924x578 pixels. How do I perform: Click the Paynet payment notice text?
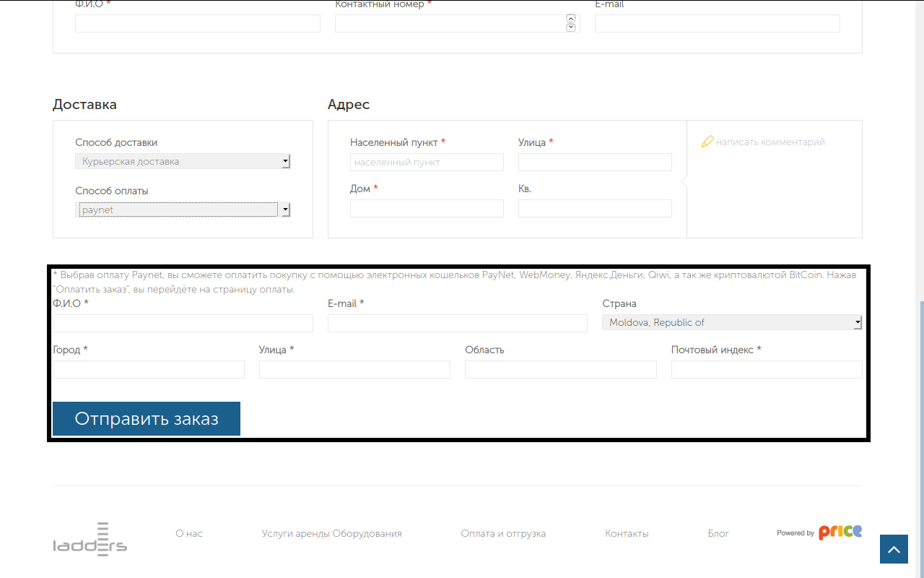(455, 282)
